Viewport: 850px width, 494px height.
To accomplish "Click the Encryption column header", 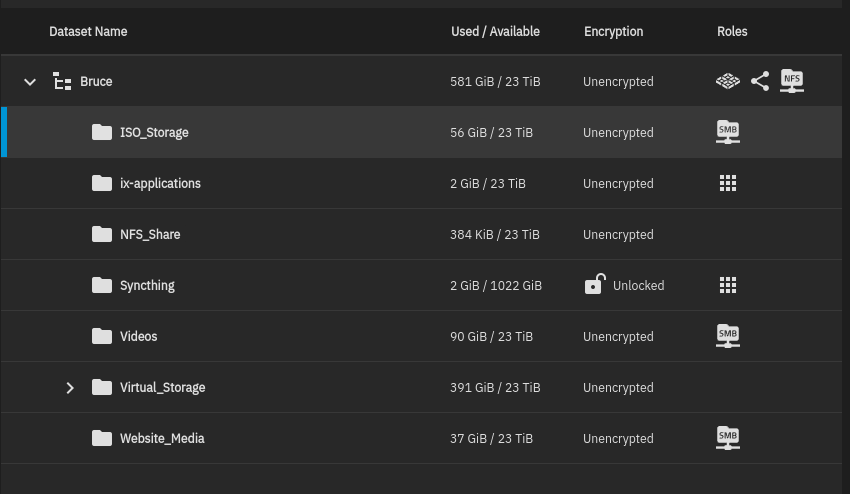I will tap(613, 31).
